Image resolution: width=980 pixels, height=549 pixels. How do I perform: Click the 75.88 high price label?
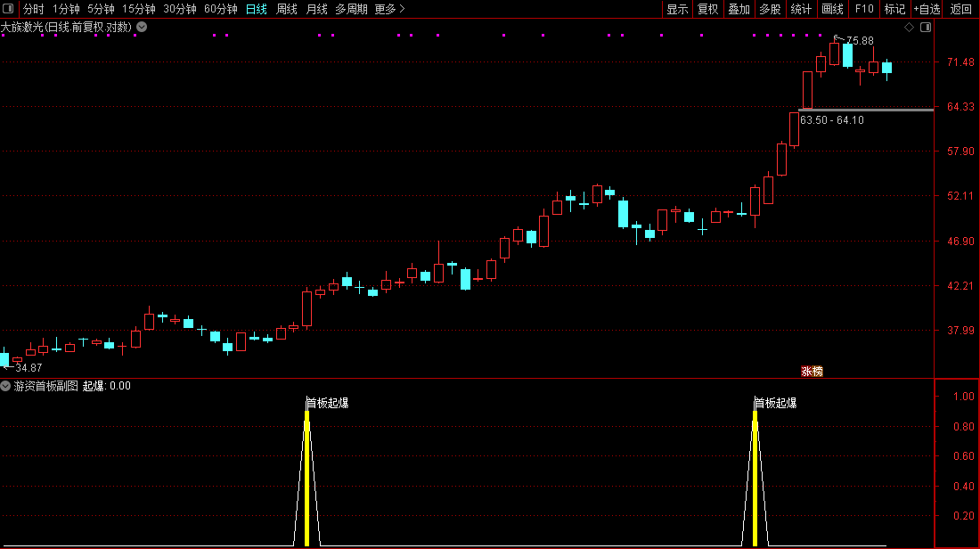click(860, 41)
